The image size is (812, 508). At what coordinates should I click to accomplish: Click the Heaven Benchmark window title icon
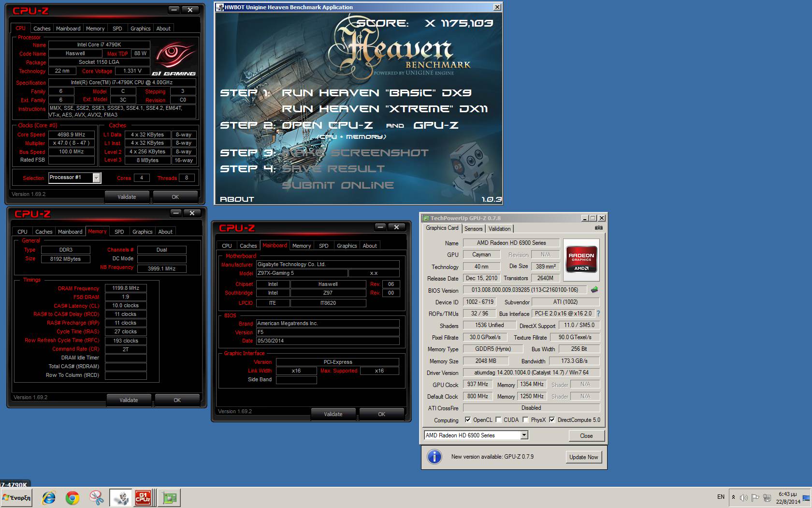[x=220, y=7]
